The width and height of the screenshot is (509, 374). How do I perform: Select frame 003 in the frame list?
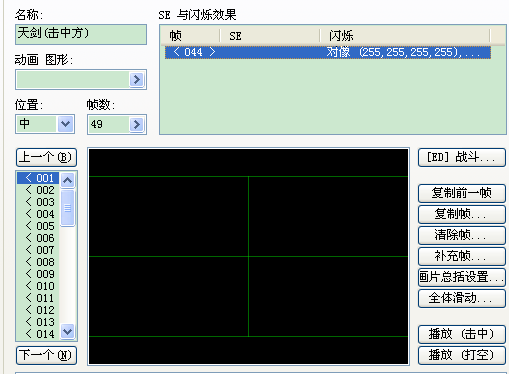(38, 202)
